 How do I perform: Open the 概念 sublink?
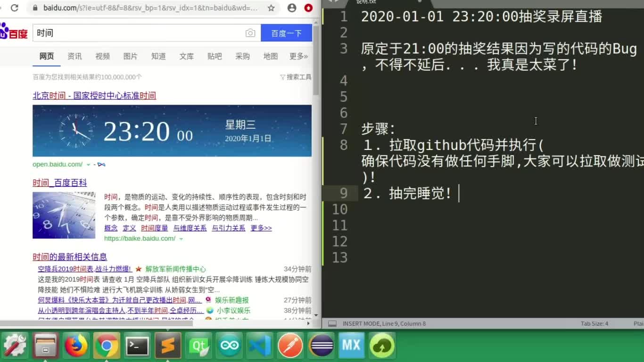111,228
